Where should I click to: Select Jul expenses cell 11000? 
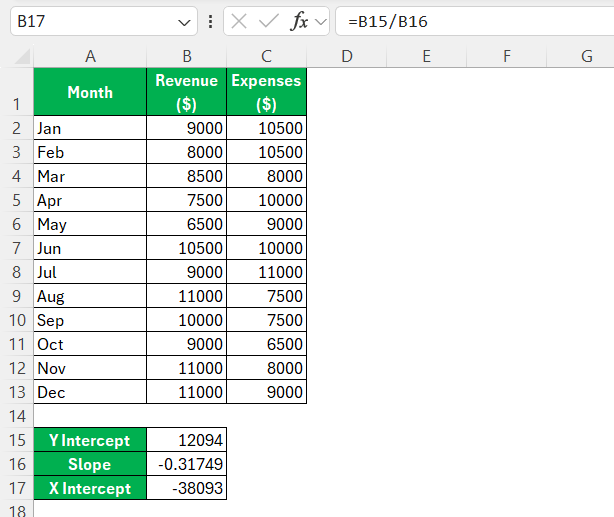266,272
